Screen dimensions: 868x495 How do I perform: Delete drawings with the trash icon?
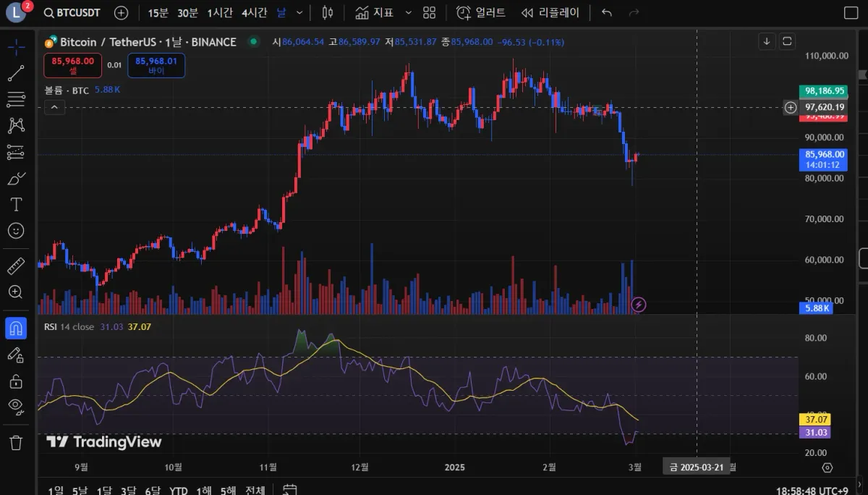click(16, 441)
